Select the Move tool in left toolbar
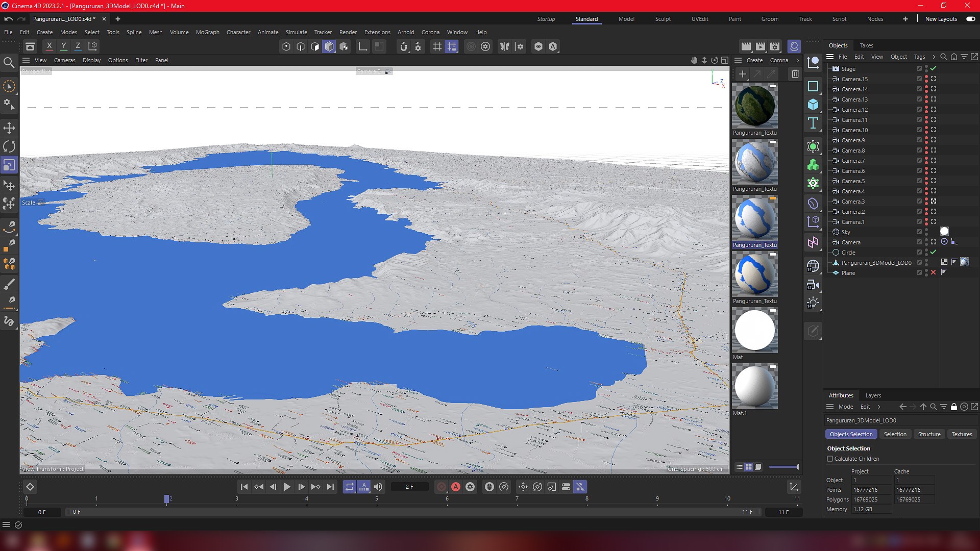 (x=9, y=128)
